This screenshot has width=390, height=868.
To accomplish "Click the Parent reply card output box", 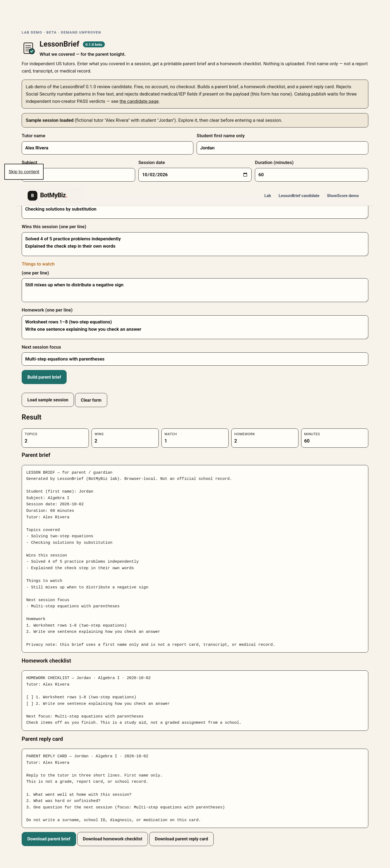I will click(x=195, y=788).
